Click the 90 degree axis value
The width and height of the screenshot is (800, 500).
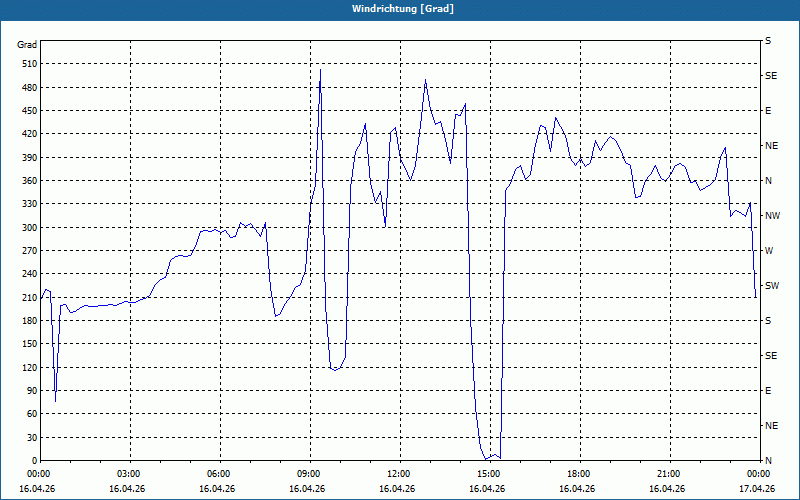[32, 391]
